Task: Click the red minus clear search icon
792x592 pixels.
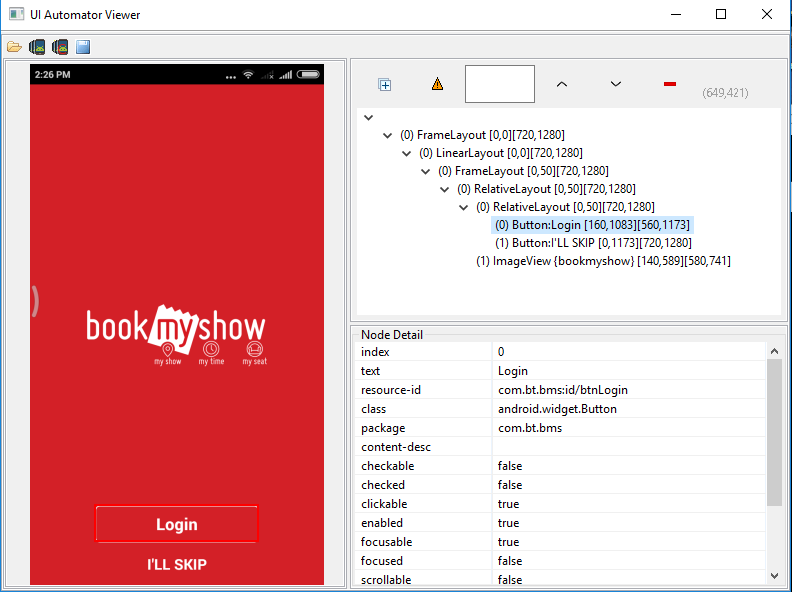Action: [670, 85]
